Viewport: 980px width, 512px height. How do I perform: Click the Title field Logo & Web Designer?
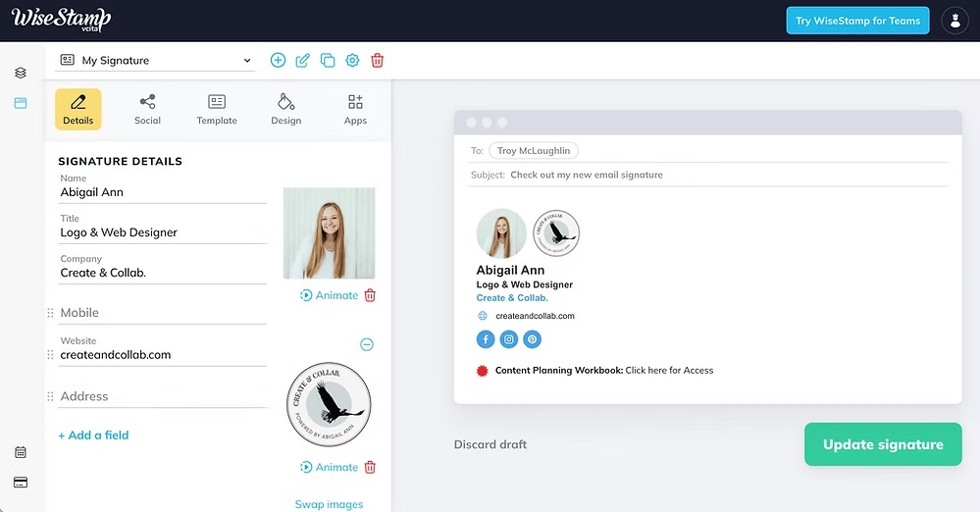(163, 229)
